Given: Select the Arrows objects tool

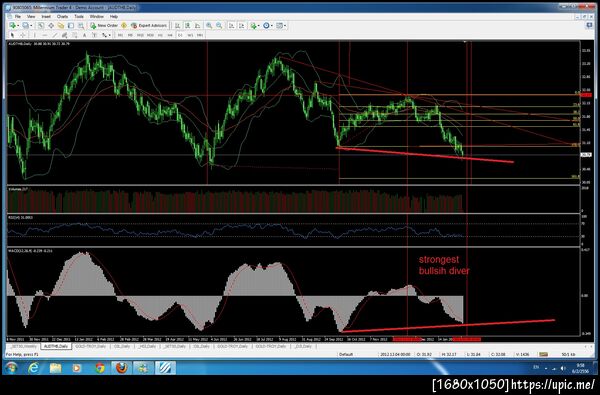Looking at the screenshot, I should pyautogui.click(x=104, y=35).
